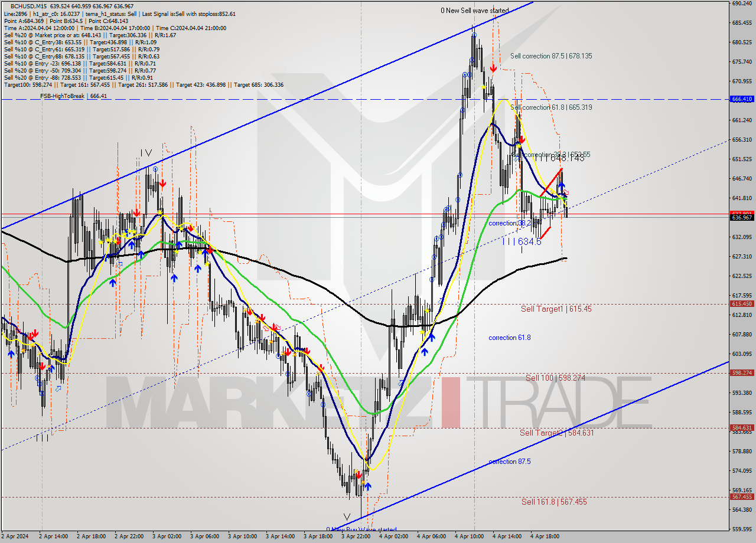Click the 'Sell 100 | 598.274' label

(555, 378)
